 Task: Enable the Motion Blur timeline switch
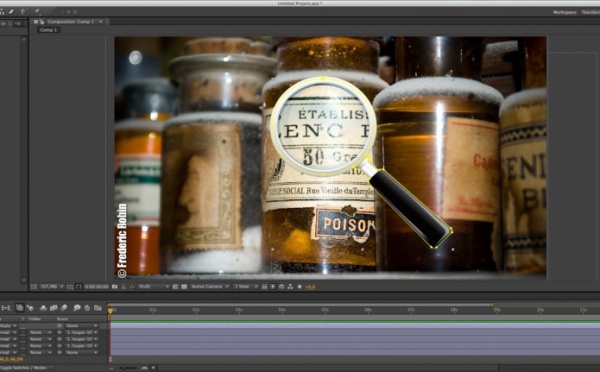coord(64,308)
